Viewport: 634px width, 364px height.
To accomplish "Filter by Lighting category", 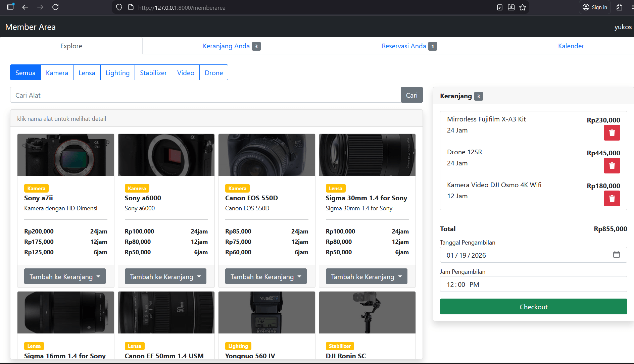I will tap(117, 72).
